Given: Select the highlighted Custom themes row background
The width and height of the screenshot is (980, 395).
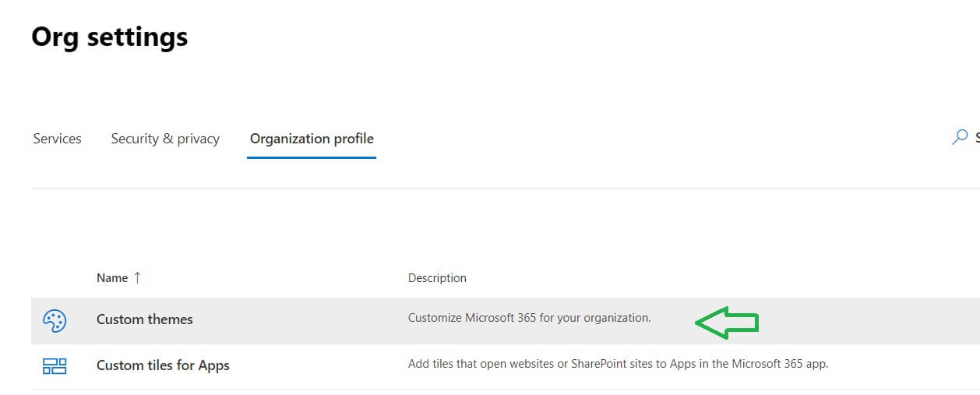Looking at the screenshot, I should pyautogui.click(x=857, y=320).
